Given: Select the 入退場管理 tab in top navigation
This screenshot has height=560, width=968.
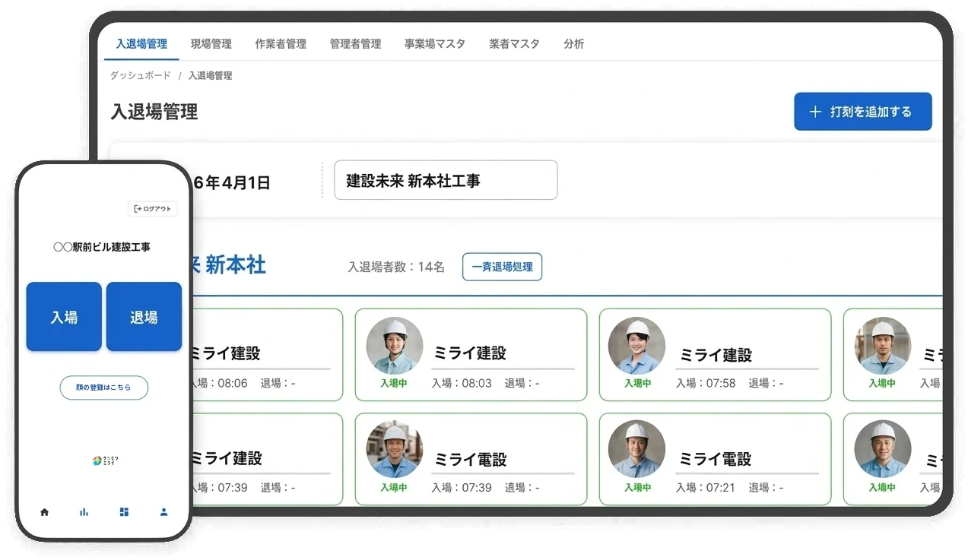Looking at the screenshot, I should [141, 44].
